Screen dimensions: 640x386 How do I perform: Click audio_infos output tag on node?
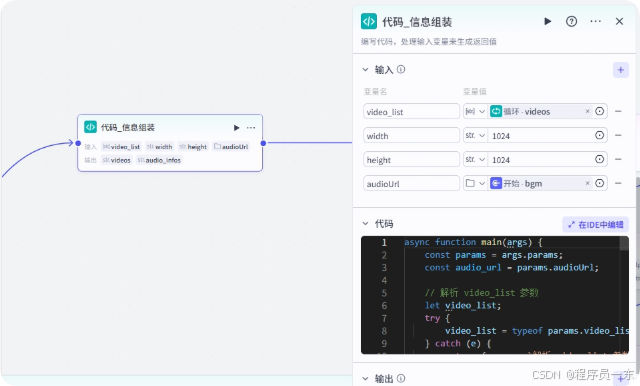[159, 160]
